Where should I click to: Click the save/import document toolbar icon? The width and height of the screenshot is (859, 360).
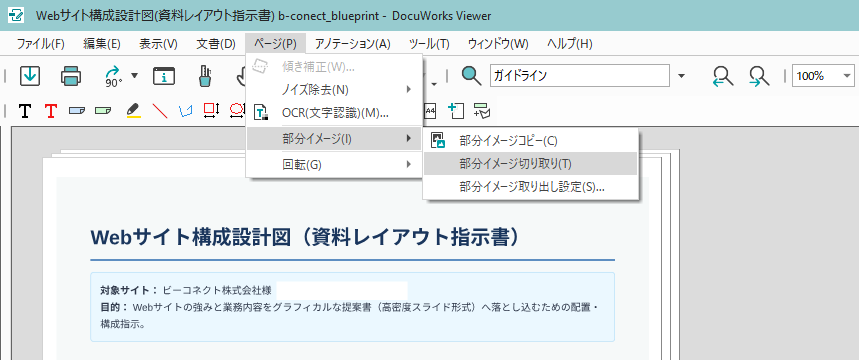[x=30, y=76]
